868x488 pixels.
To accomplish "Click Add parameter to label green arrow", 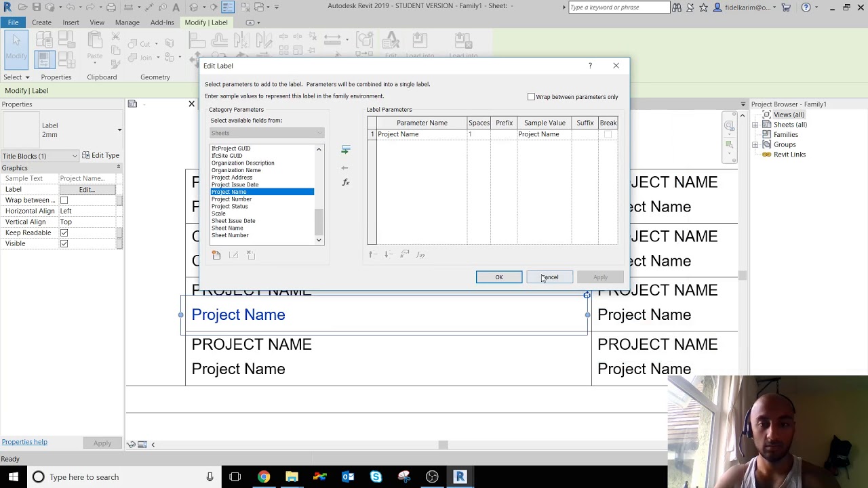I will 345,150.
